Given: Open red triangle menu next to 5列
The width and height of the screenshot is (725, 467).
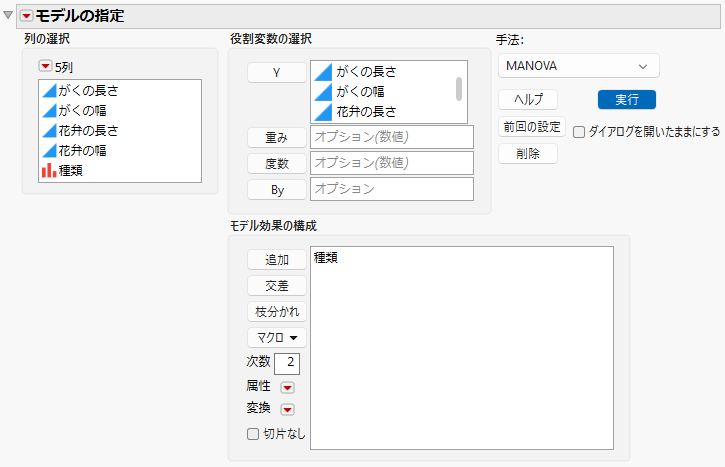Looking at the screenshot, I should click(45, 67).
